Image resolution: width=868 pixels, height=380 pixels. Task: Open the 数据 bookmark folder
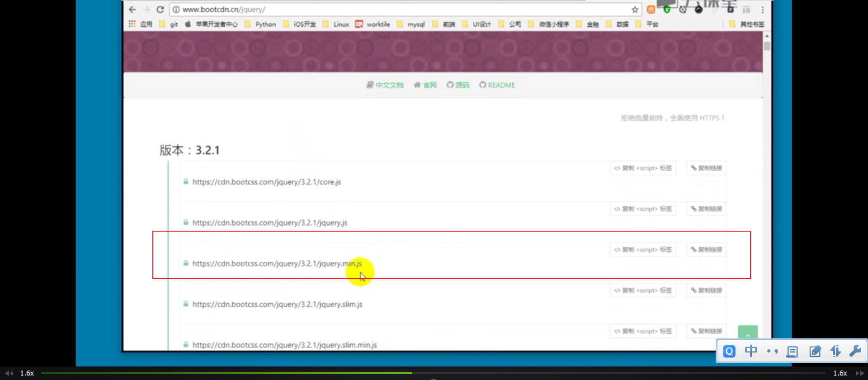point(617,24)
